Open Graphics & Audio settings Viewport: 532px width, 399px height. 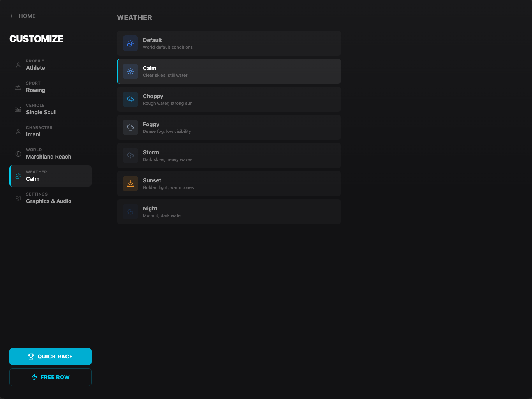[x=50, y=198]
